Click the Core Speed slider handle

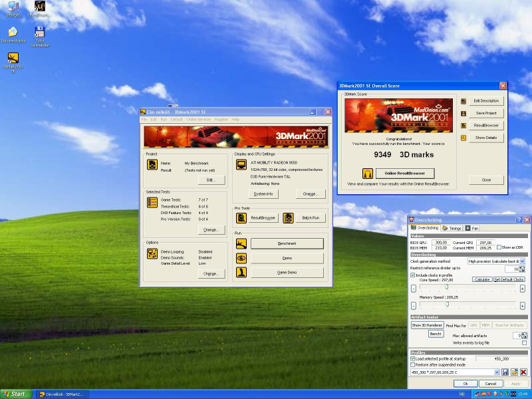446,287
